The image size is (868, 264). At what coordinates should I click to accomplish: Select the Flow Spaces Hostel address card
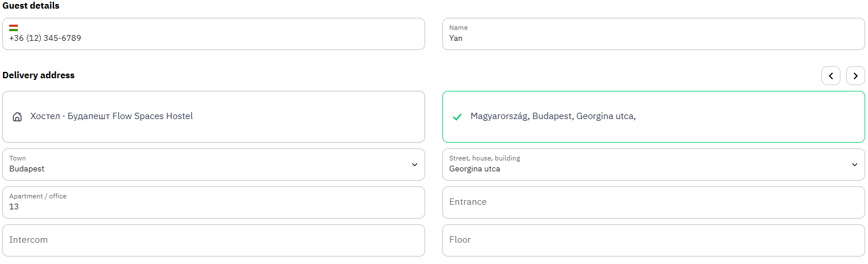(x=214, y=117)
